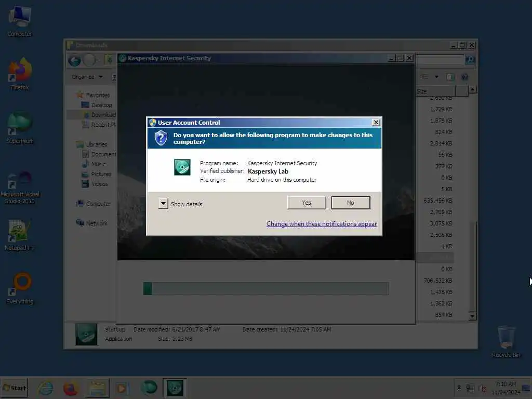The height and width of the screenshot is (399, 532).
Task: Click the Kaspersky installer progress bar
Action: tap(266, 288)
